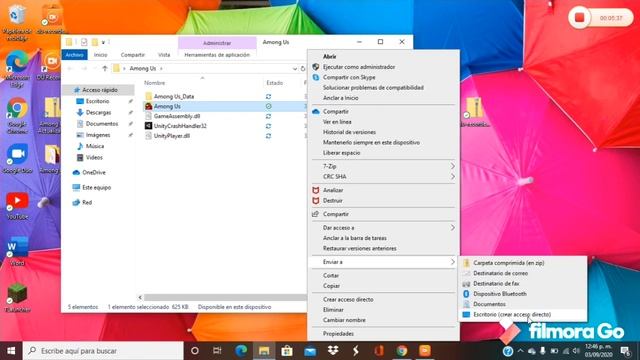Choose OneDrive Compartir with cloud icon
Viewport: 640px width, 360px height.
tap(336, 111)
